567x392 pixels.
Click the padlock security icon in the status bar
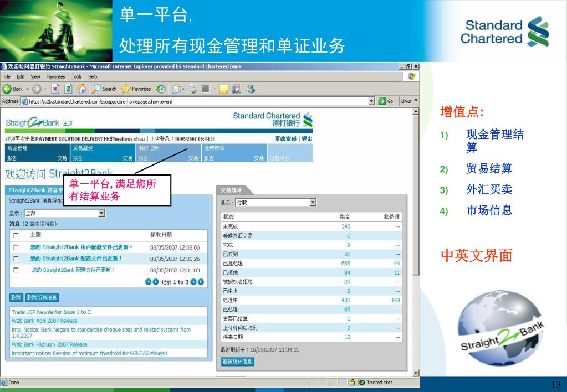[352, 382]
